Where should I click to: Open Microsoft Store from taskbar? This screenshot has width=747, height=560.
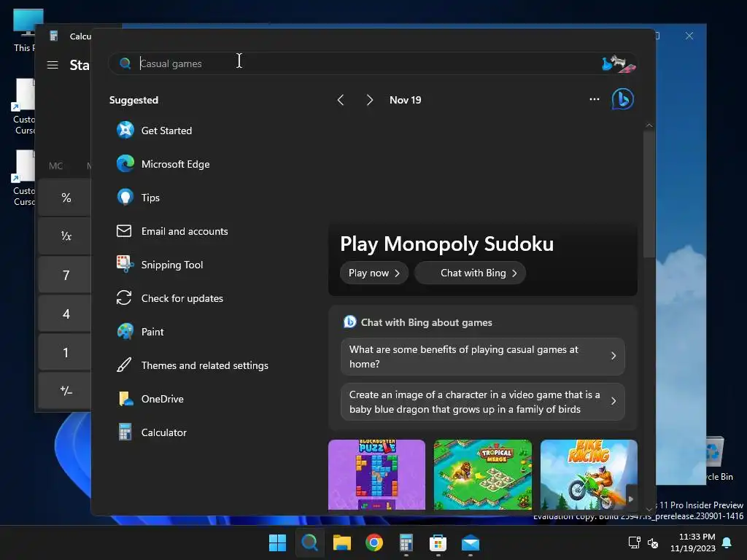[438, 542]
